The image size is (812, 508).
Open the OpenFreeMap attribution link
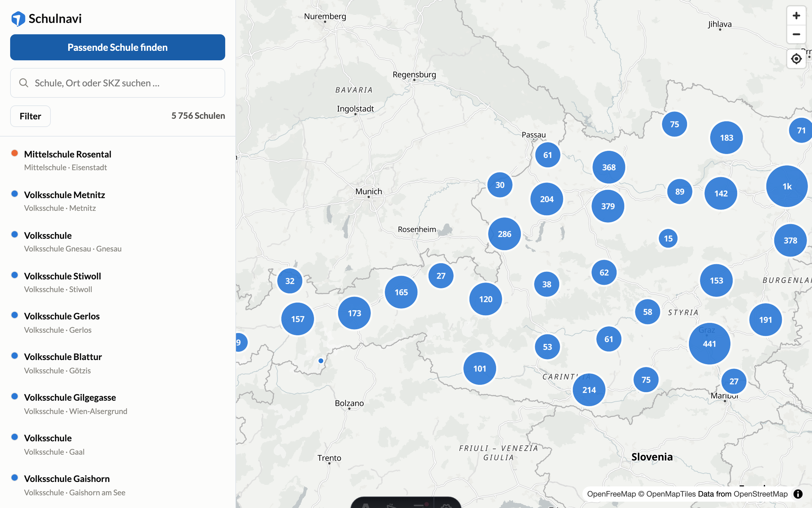point(611,494)
